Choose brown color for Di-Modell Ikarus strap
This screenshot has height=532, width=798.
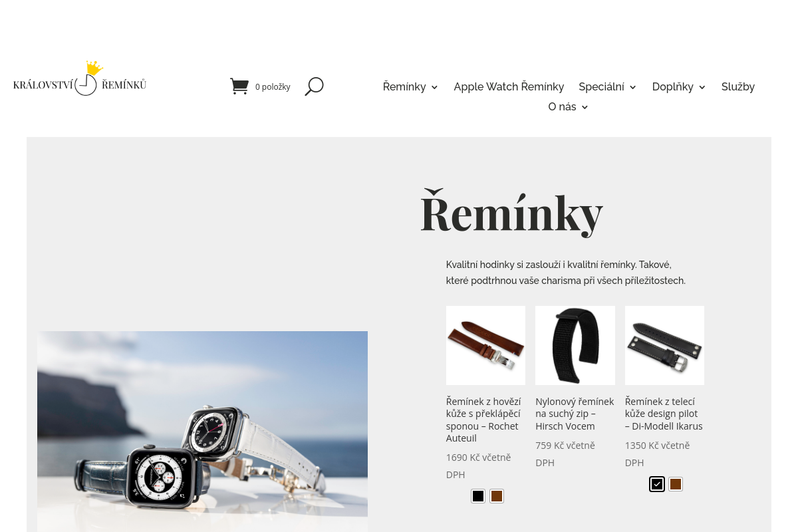click(x=676, y=484)
